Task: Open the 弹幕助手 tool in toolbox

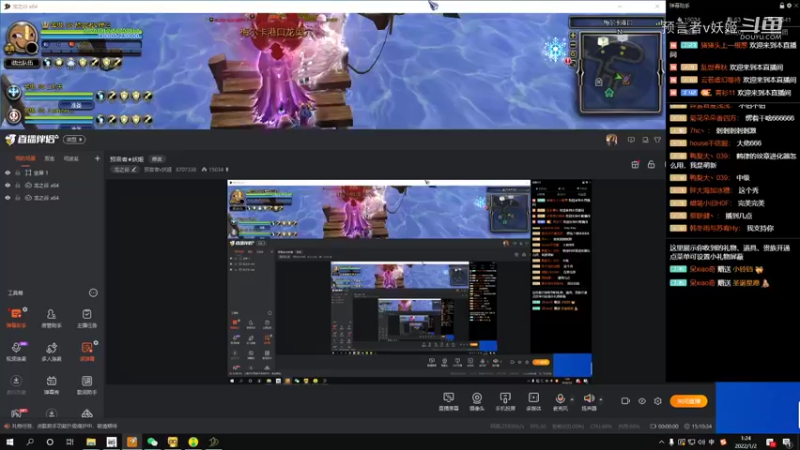Action: point(16,317)
